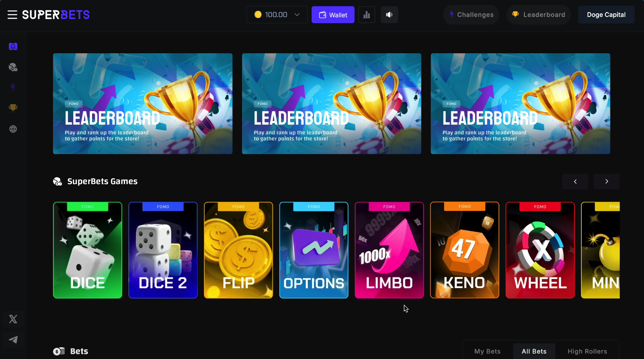The height and width of the screenshot is (359, 644).
Task: Mute sound with the speaker button
Action: coord(390,15)
